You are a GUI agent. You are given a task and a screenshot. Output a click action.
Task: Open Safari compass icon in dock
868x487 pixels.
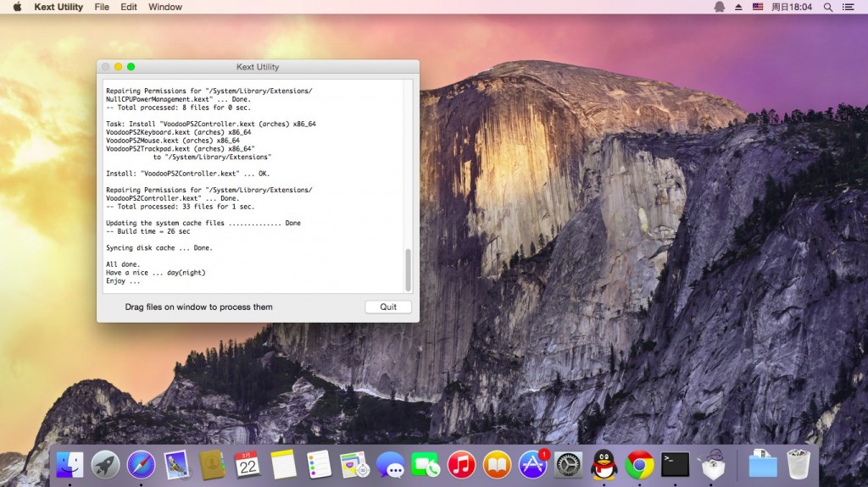click(x=141, y=465)
